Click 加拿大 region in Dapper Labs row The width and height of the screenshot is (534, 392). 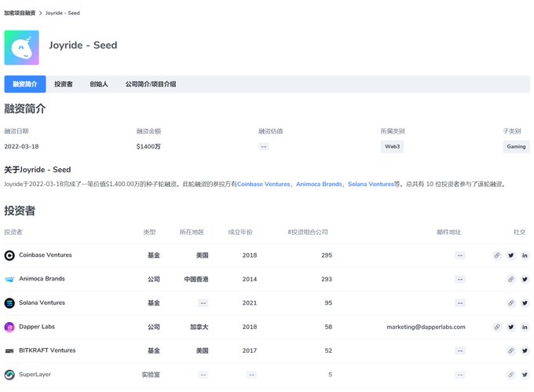pyautogui.click(x=199, y=327)
